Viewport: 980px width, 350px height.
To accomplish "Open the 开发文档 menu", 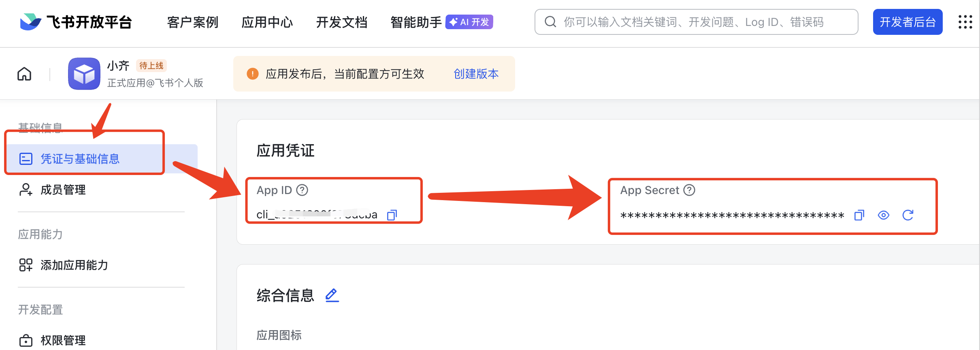I will pos(342,22).
